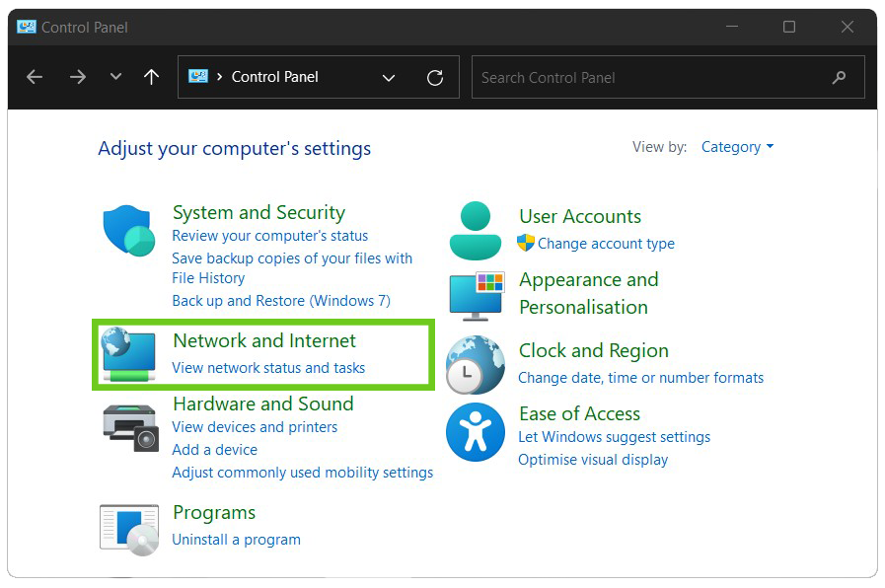Open the recent locations dropdown arrow
The height and width of the screenshot is (588, 885).
pyautogui.click(x=115, y=77)
